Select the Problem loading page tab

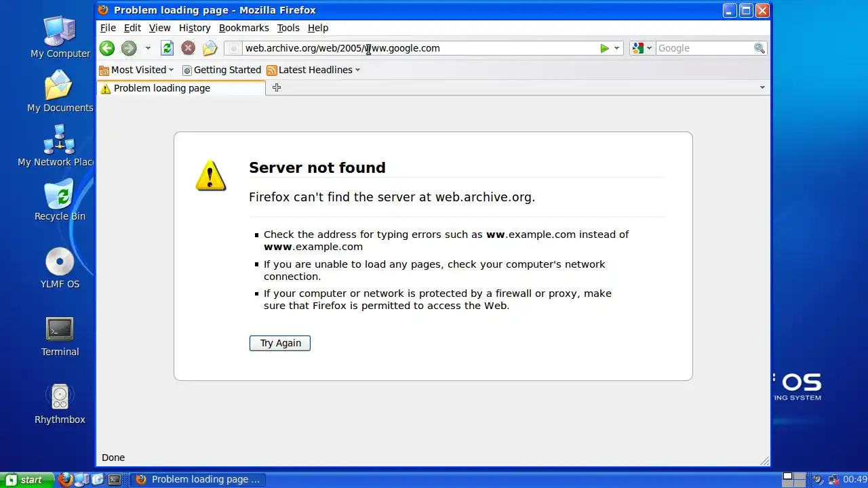181,88
